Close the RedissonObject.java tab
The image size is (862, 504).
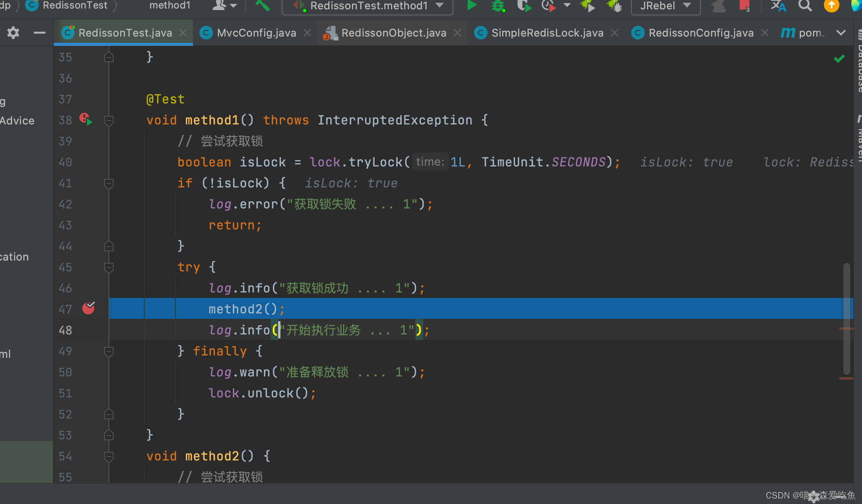click(x=457, y=33)
